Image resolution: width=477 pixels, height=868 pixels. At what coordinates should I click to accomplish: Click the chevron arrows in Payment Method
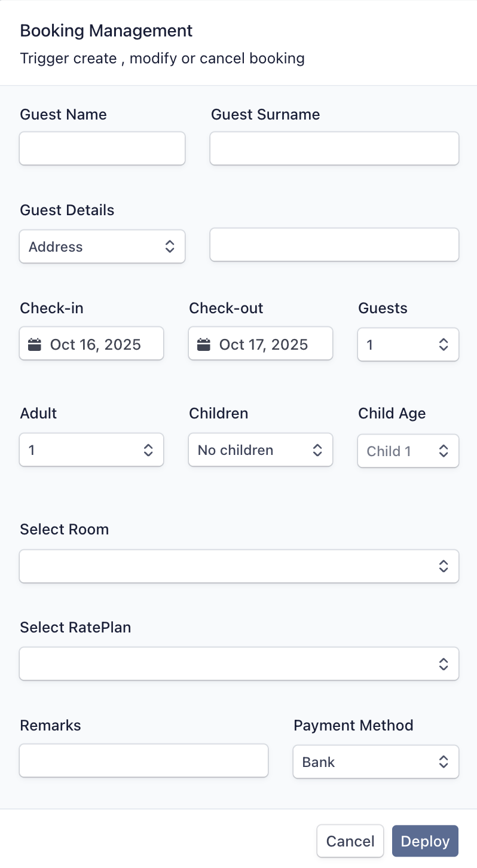(444, 762)
